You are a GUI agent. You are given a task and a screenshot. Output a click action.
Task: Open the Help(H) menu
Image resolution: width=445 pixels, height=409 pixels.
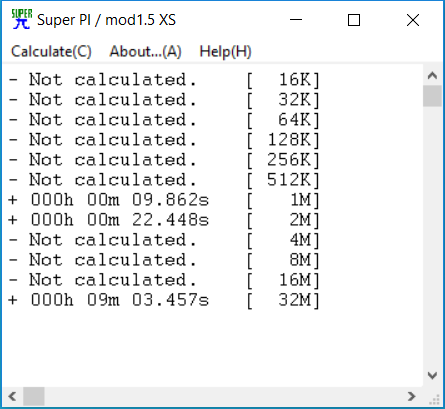(x=225, y=52)
